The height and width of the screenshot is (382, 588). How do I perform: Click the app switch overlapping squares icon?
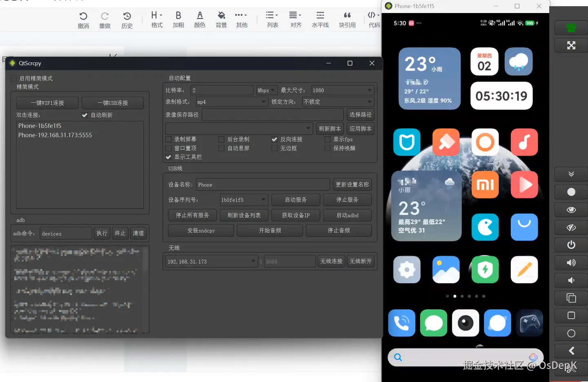571,298
